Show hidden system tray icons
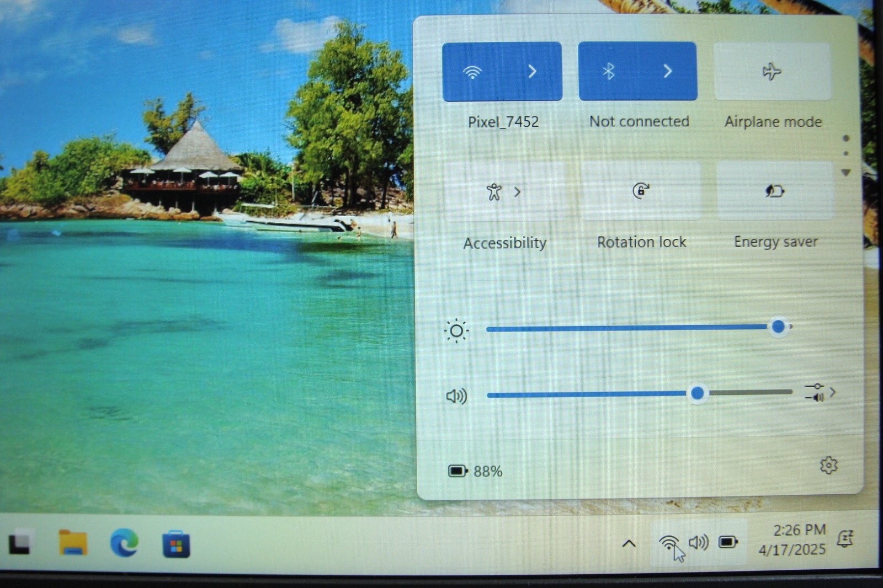The width and height of the screenshot is (883, 588). point(629,544)
